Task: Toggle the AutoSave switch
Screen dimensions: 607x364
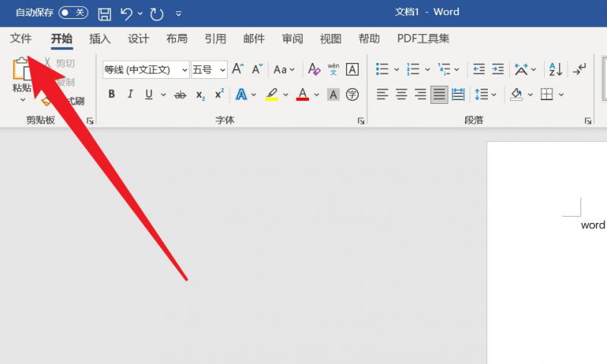Action: tap(73, 13)
